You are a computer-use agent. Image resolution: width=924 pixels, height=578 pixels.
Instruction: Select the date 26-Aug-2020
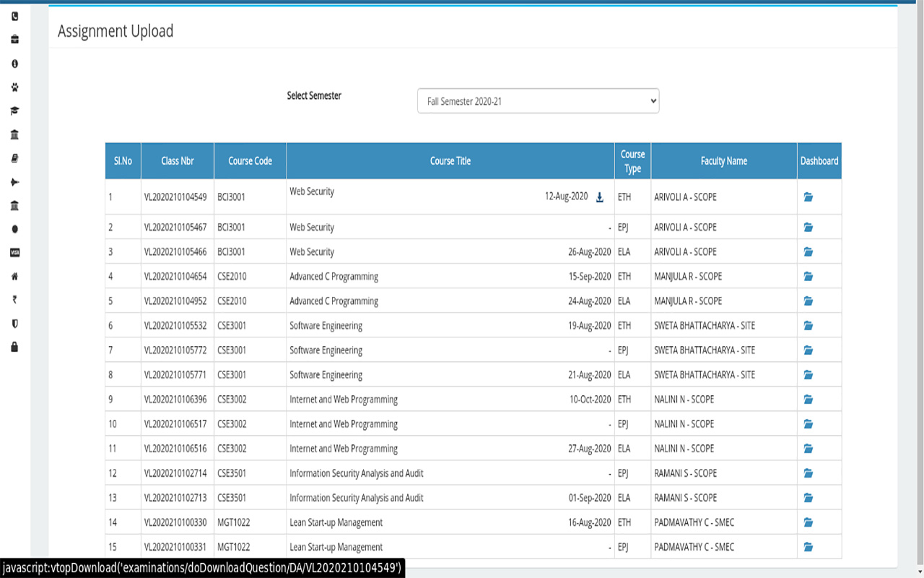[590, 251]
